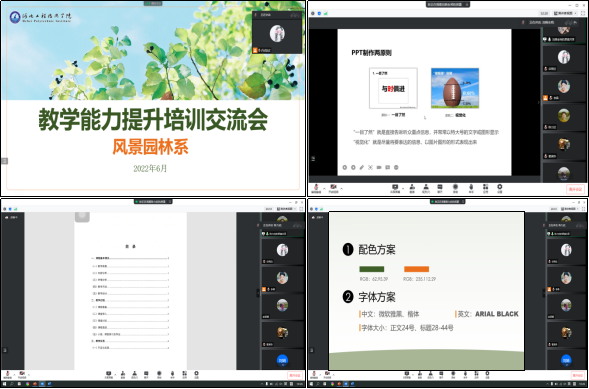Open the apps grid icon in the top-right meeting toolbar

click(x=485, y=187)
